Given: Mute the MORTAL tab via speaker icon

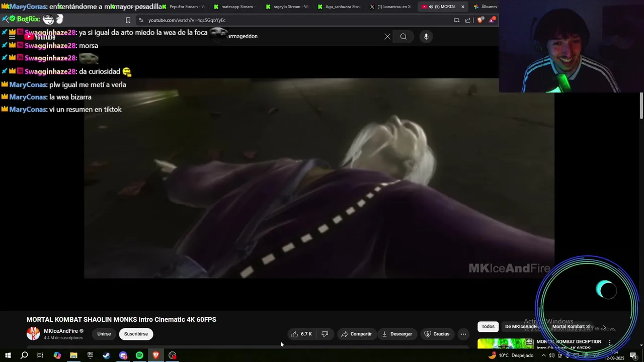Looking at the screenshot, I should (x=431, y=7).
